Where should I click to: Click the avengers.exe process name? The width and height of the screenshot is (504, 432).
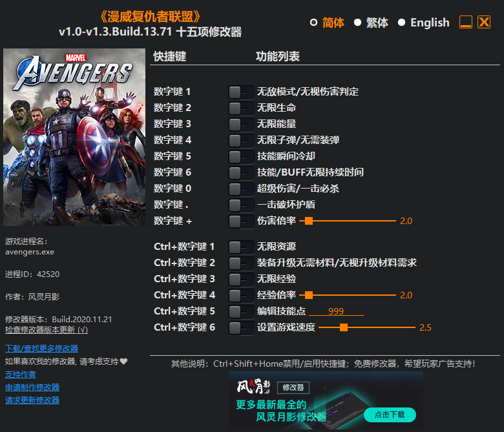click(30, 252)
